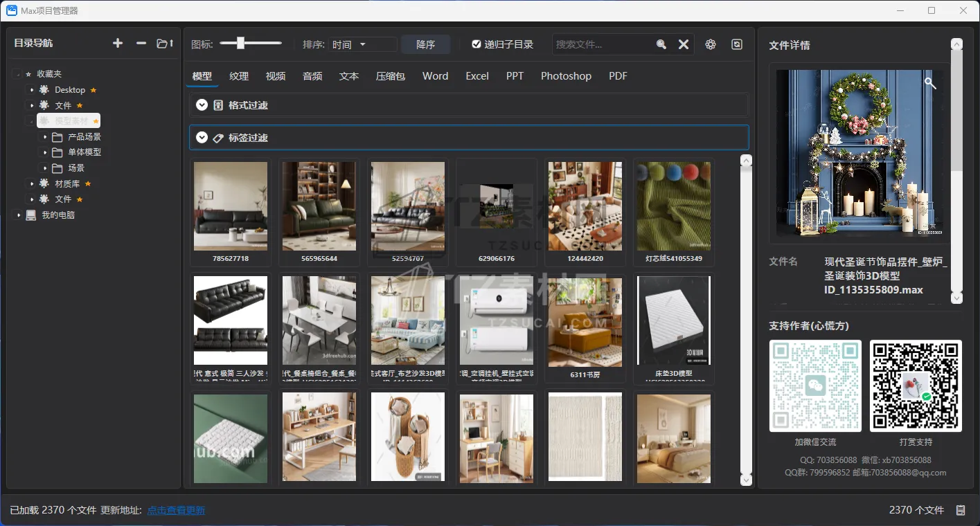Click the icon right of the settings gear
This screenshot has height=526, width=980.
tap(737, 44)
